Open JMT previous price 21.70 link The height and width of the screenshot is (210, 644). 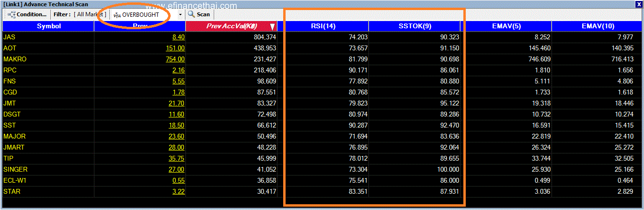point(176,103)
